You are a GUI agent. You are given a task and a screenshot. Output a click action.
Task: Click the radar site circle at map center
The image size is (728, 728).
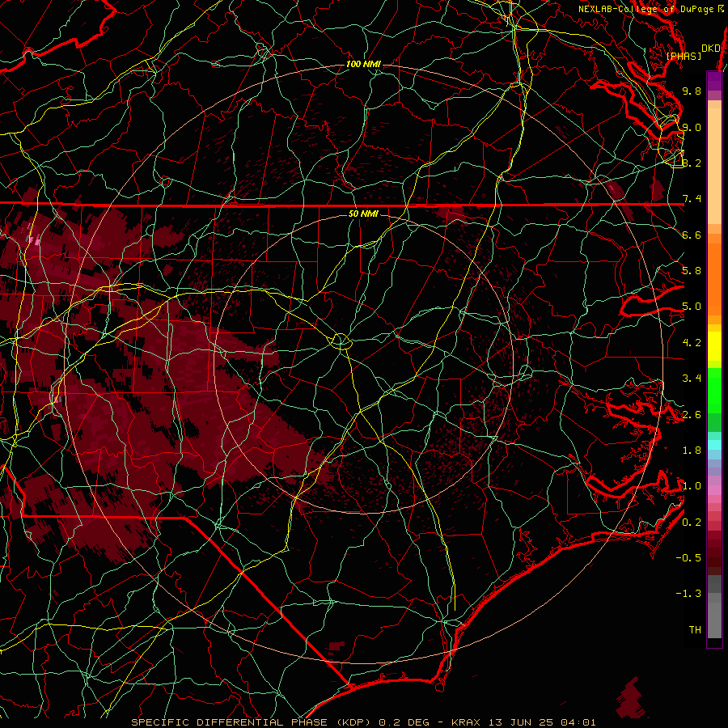tap(341, 341)
